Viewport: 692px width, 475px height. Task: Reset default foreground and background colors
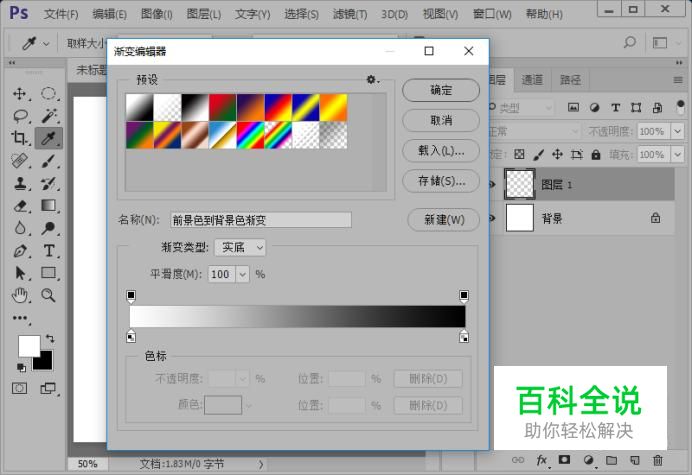pos(21,367)
